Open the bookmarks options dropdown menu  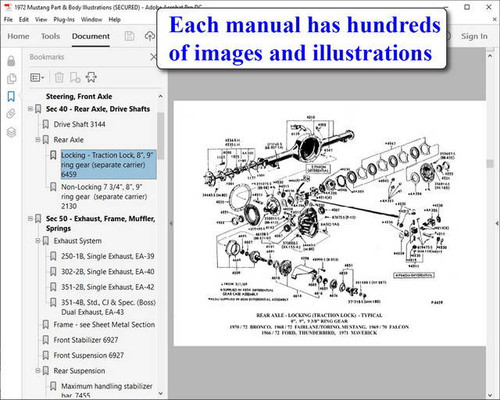pyautogui.click(x=37, y=78)
